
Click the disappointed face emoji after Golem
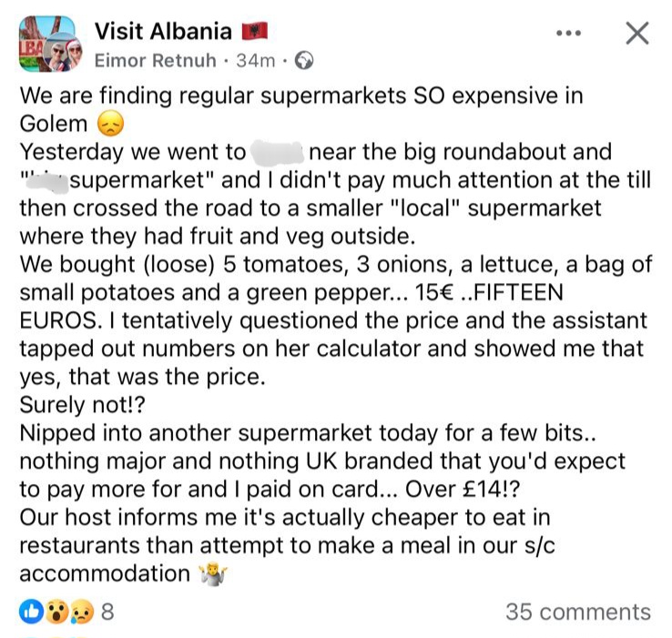click(109, 125)
